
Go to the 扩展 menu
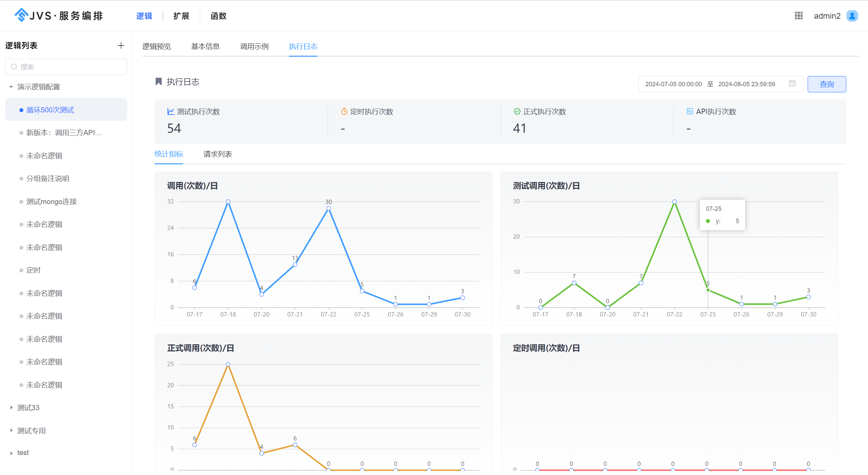pyautogui.click(x=181, y=16)
